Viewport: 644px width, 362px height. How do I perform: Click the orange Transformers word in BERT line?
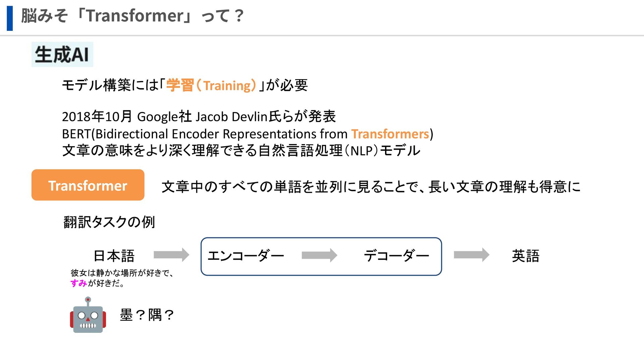point(390,134)
